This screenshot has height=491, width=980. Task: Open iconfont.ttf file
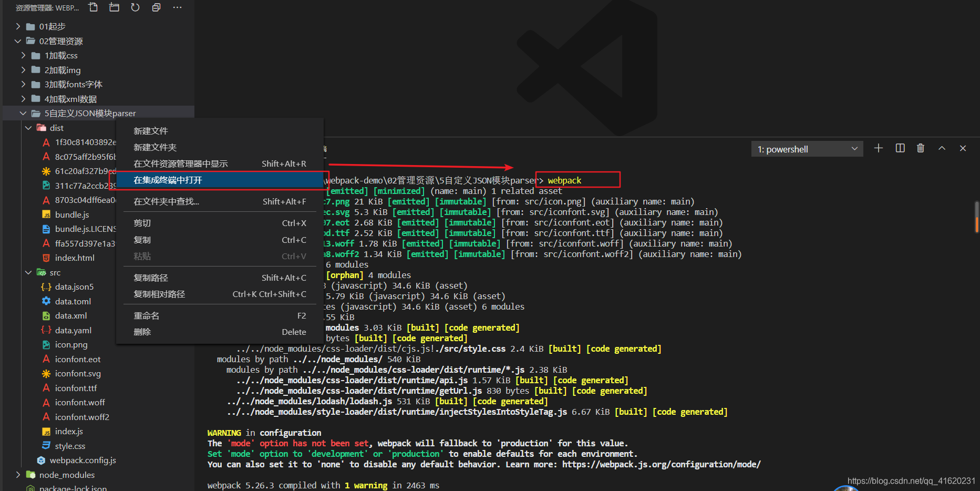(76, 388)
